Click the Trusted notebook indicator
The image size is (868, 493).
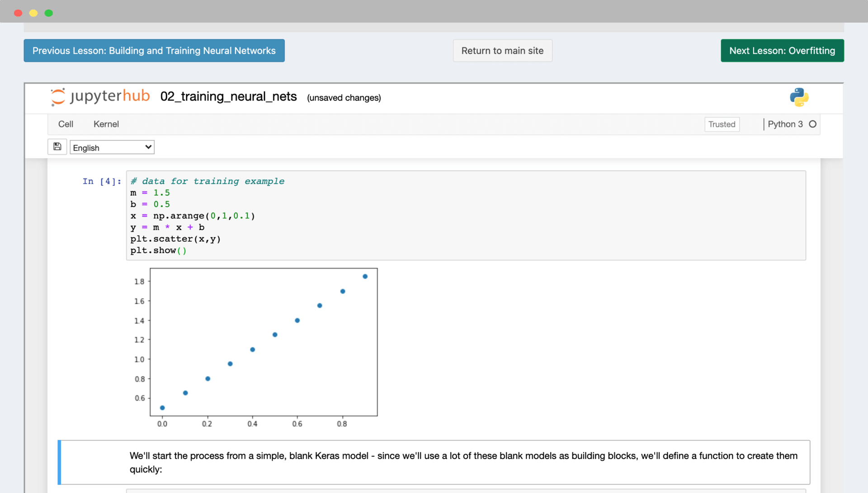pyautogui.click(x=722, y=124)
